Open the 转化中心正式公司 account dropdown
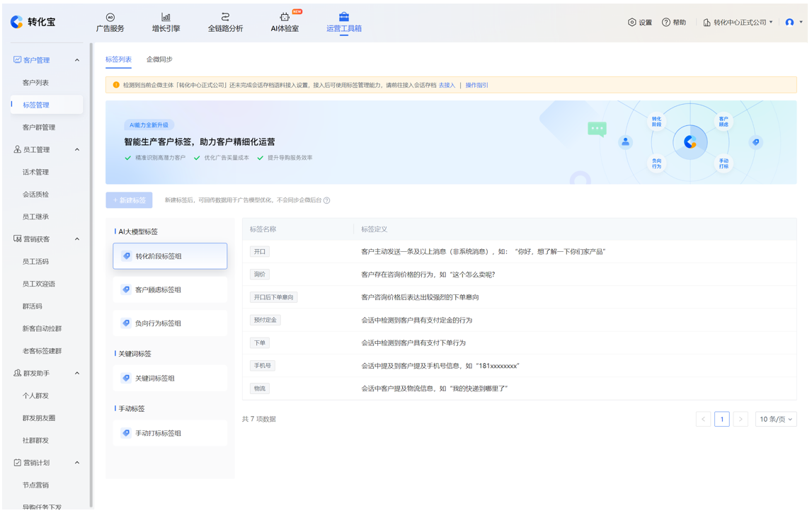812x513 pixels. coord(738,23)
